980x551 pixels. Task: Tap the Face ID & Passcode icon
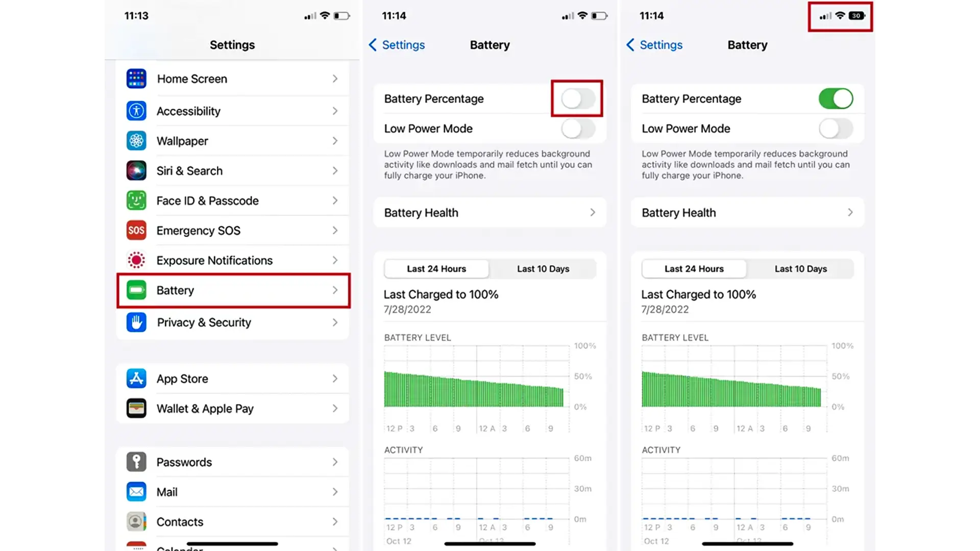pos(135,201)
